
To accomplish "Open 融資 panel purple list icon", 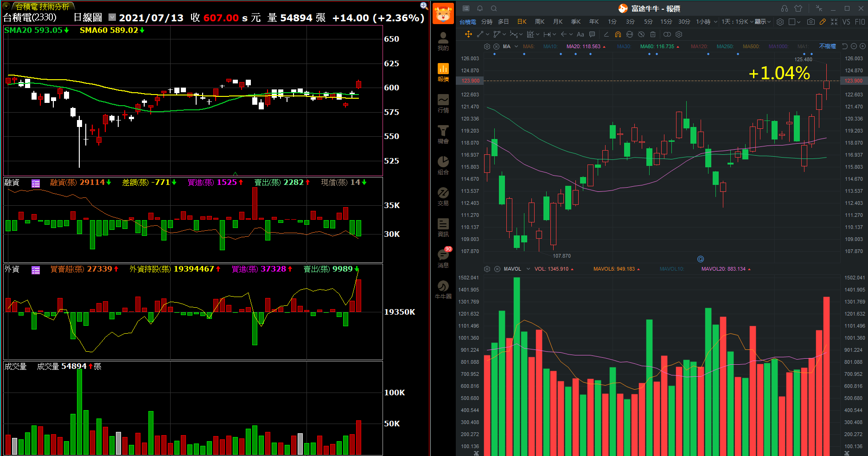I will 36,183.
